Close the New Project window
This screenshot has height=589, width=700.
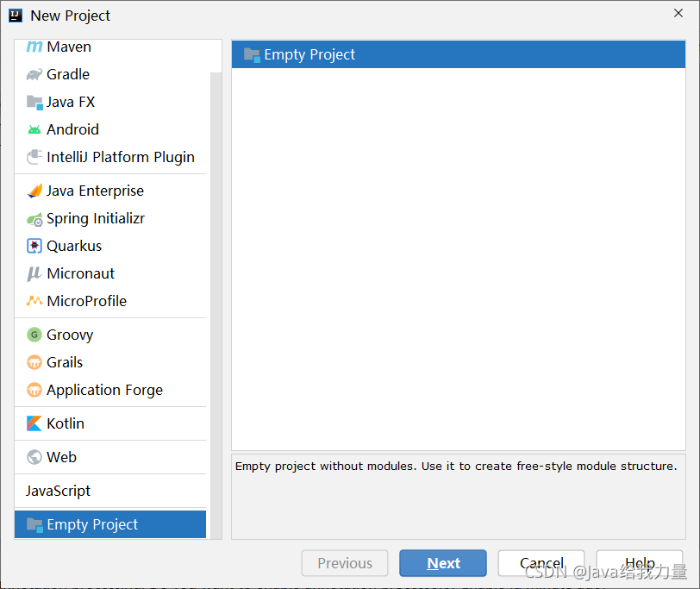678,14
